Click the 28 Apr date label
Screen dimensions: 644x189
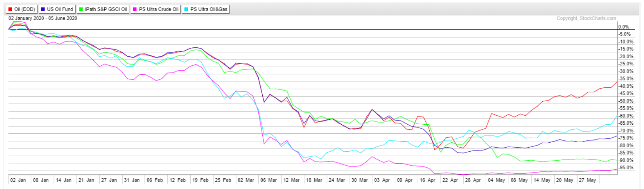[473, 180]
